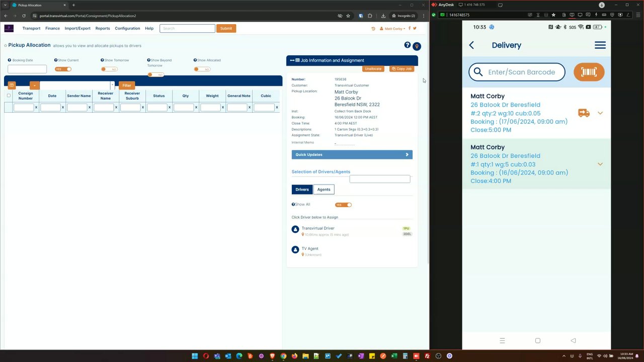Click Transvirtual logo in portal header

pyautogui.click(x=9, y=28)
